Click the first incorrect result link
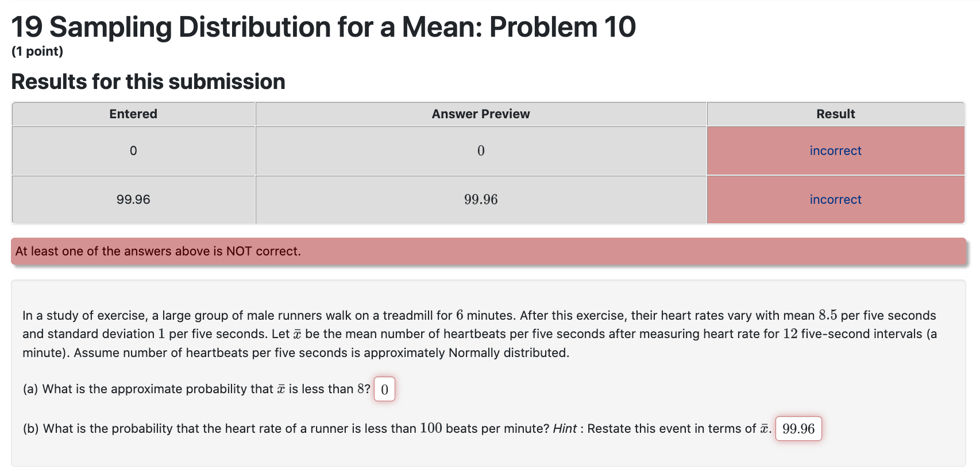The width and height of the screenshot is (980, 473). tap(835, 150)
